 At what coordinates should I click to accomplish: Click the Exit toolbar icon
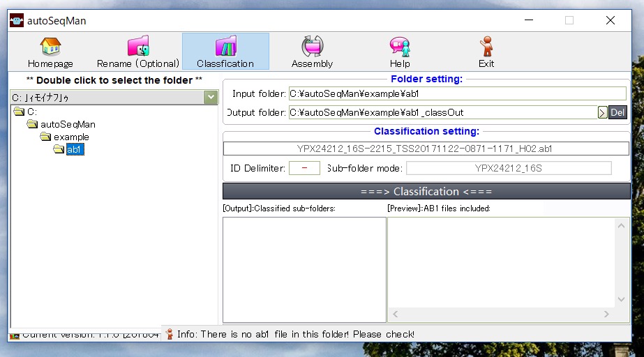[x=486, y=52]
